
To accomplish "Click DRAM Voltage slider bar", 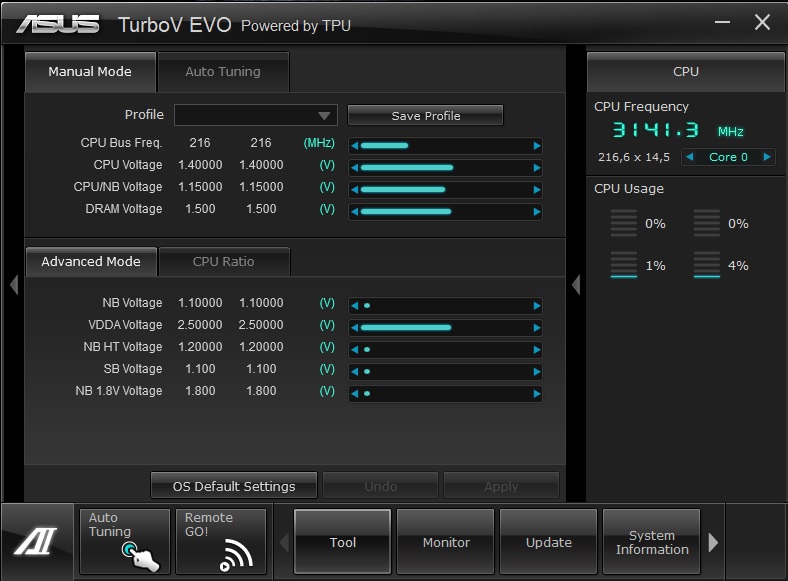I will click(x=445, y=212).
